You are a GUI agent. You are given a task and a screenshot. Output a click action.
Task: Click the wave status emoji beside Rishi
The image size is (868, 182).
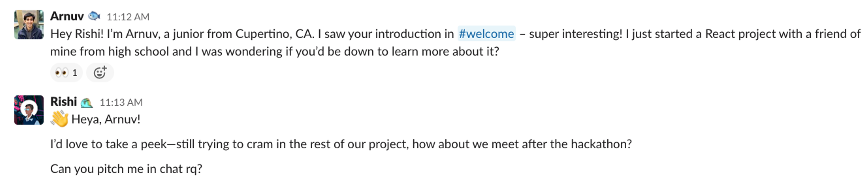point(87,102)
